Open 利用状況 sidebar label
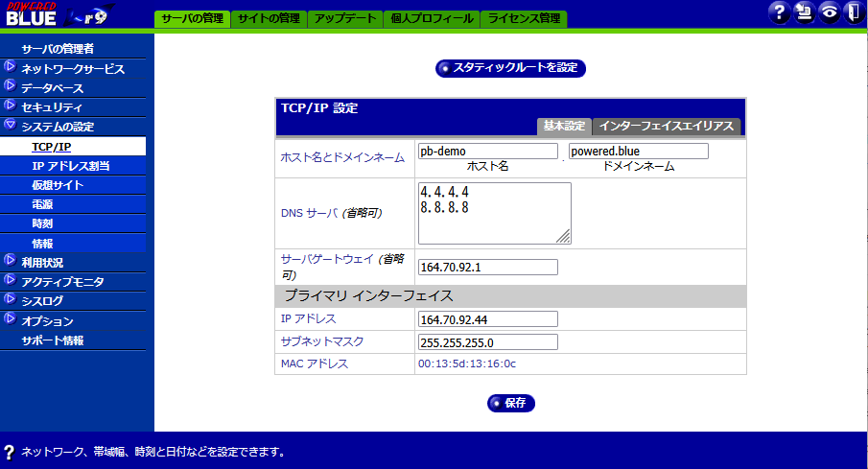Screen dimensions: 868x469 (x=42, y=263)
